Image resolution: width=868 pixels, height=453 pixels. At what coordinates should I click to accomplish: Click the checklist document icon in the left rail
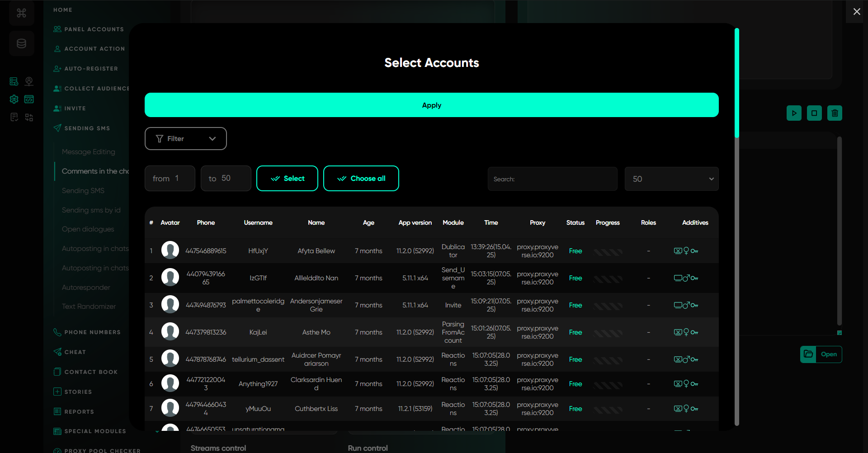pyautogui.click(x=14, y=118)
